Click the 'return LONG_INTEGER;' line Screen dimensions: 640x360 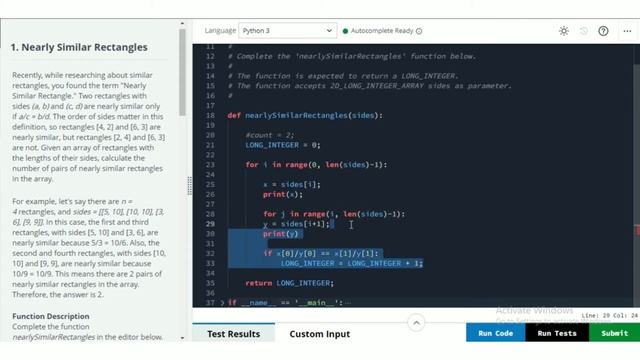pyautogui.click(x=289, y=283)
